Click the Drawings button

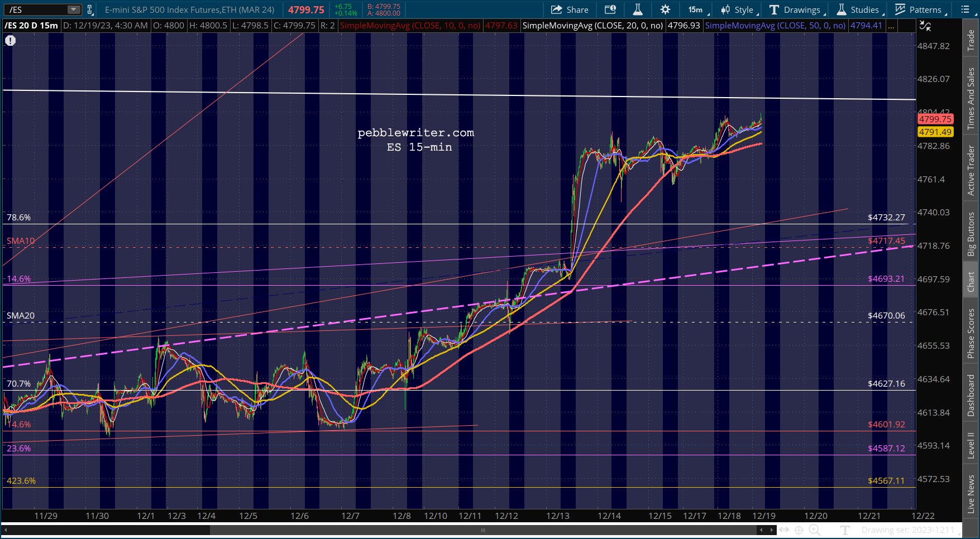[796, 9]
